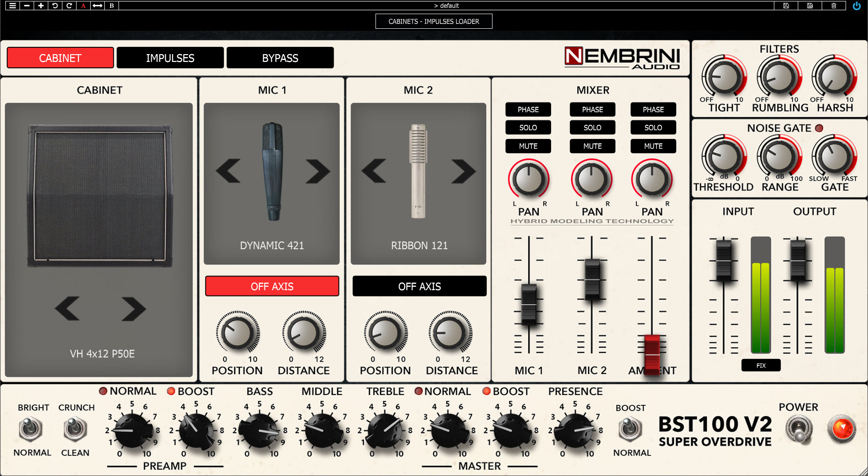Click the Output level fader handle
Image resolution: width=868 pixels, height=476 pixels.
click(798, 260)
